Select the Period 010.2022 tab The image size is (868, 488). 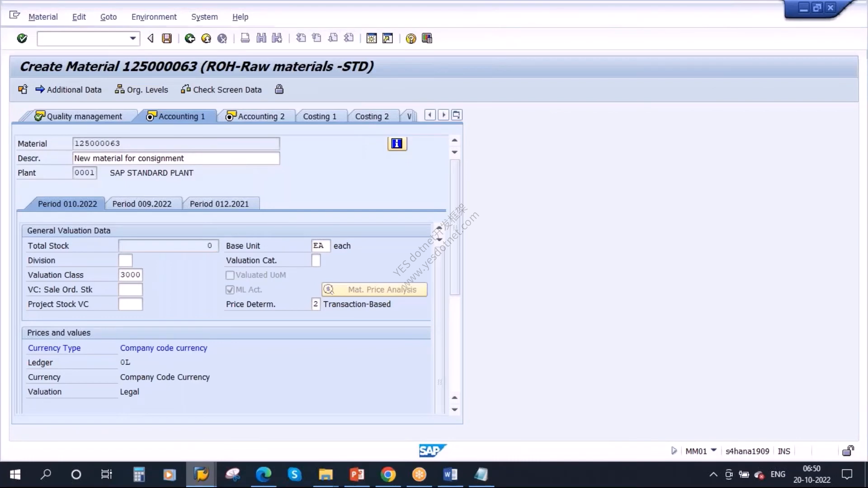point(67,204)
